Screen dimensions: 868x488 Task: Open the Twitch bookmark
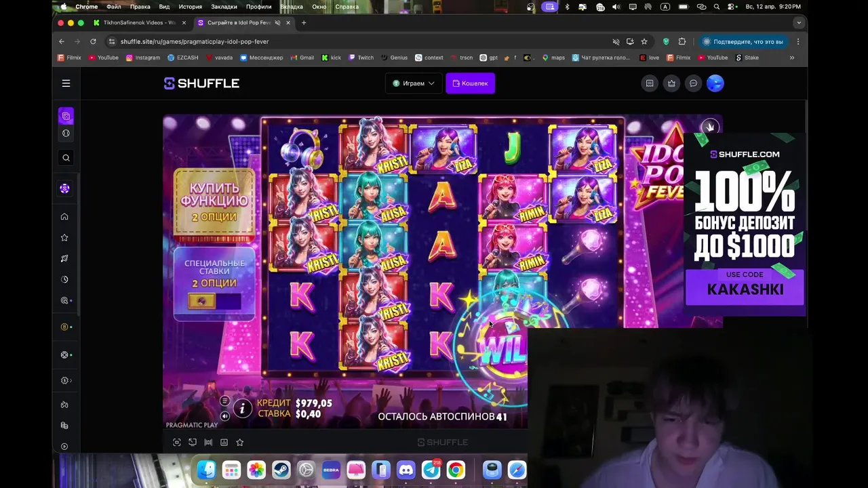[x=361, y=58]
